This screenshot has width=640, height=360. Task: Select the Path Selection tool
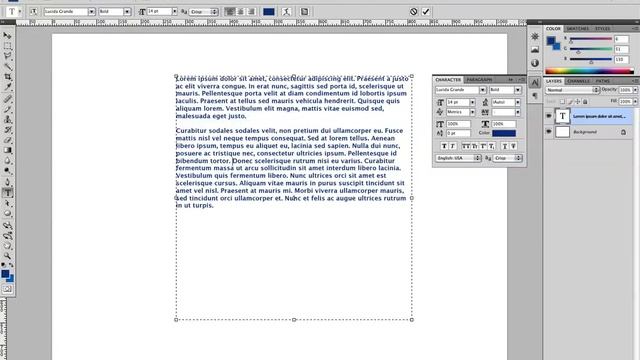(x=7, y=203)
